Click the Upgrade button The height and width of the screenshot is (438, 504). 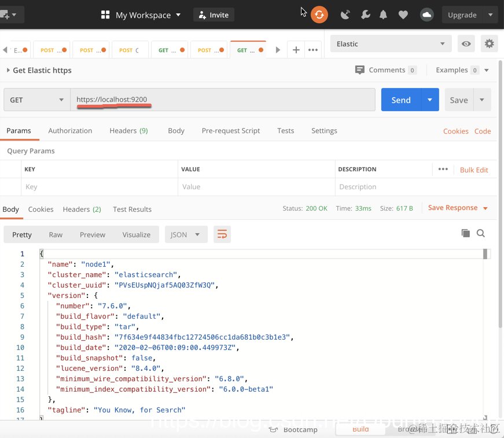tap(462, 15)
